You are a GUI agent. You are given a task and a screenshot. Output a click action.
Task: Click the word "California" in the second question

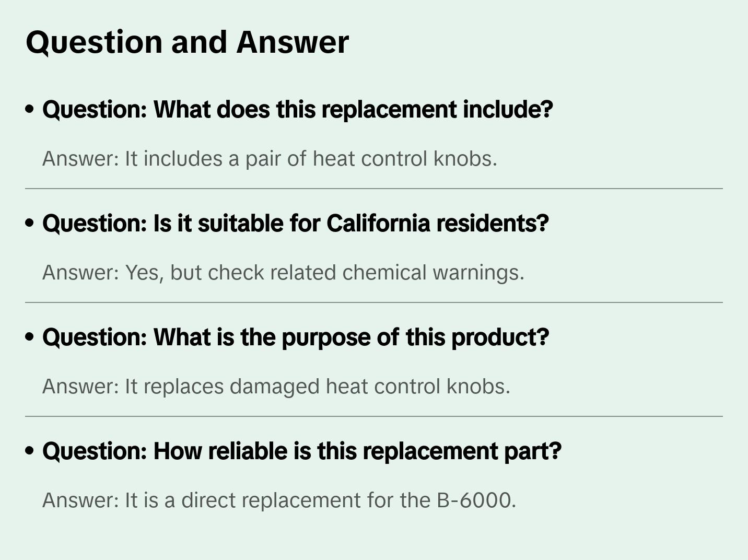pyautogui.click(x=378, y=224)
